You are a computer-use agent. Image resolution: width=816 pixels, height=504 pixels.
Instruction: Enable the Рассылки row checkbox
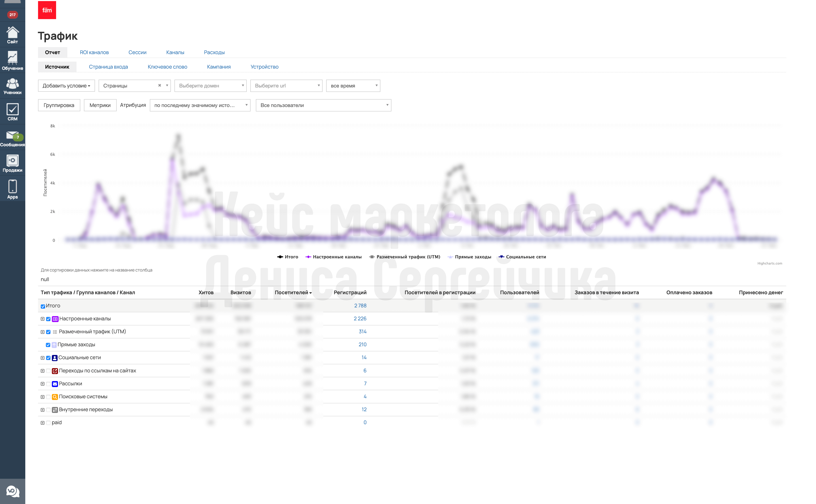tap(48, 384)
